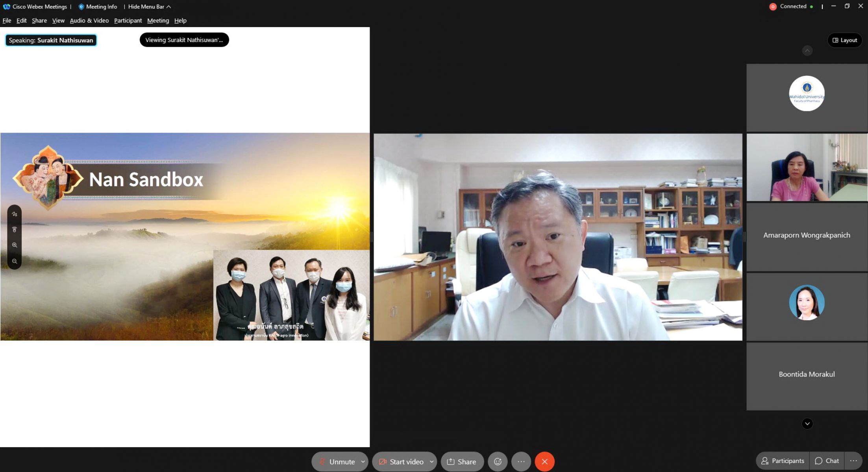Open the reactions emoji menu
Screen dimensions: 868x472
click(x=498, y=462)
